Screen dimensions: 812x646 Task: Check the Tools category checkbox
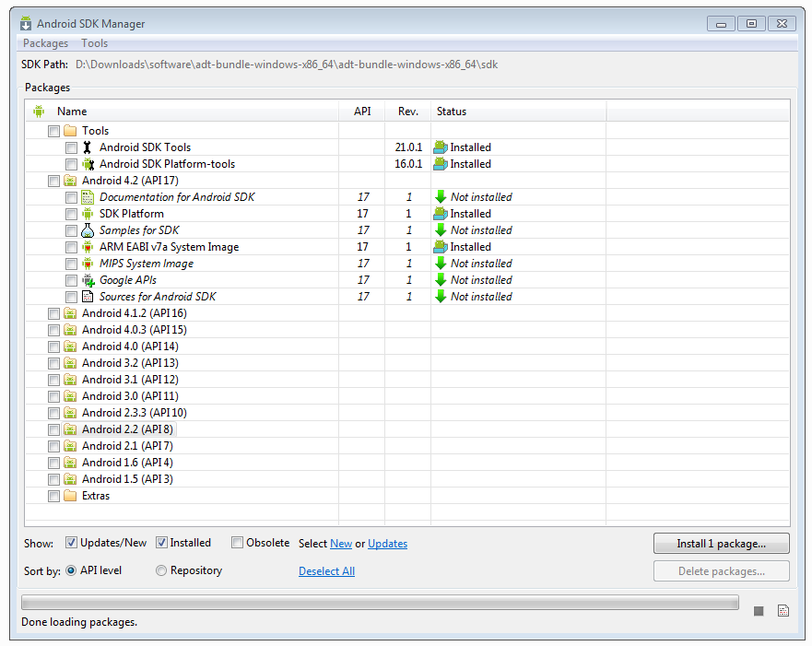coord(53,132)
